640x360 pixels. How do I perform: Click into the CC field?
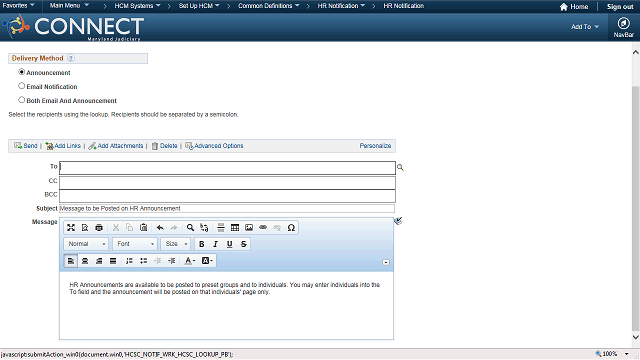click(x=227, y=182)
